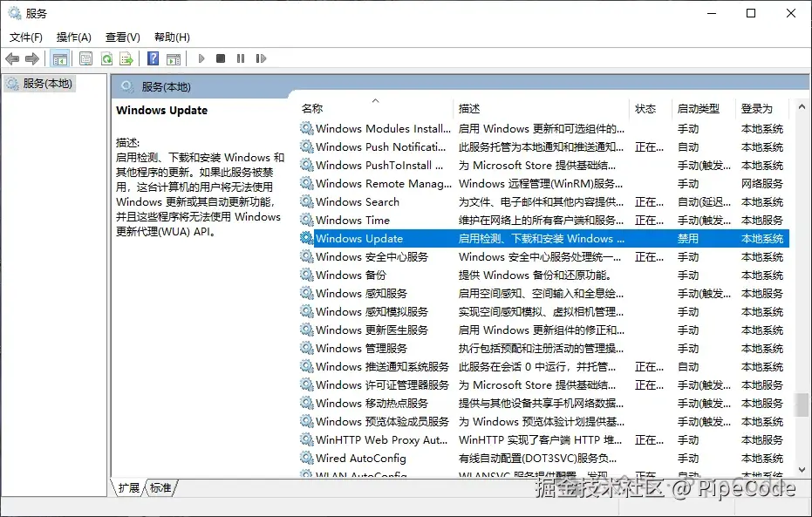This screenshot has width=812, height=517.
Task: Select the Windows Remote Manag... name
Action: pyautogui.click(x=383, y=184)
